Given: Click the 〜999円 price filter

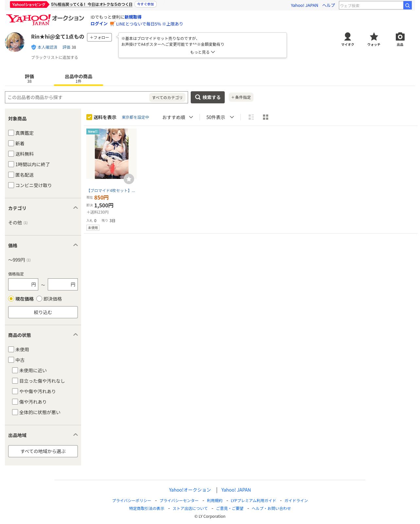Looking at the screenshot, I should 17,260.
